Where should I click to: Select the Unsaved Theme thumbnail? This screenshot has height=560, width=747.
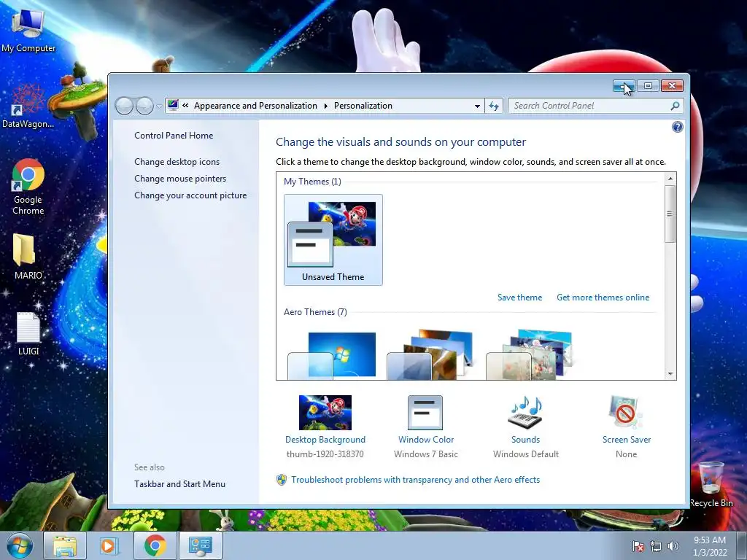click(x=333, y=239)
